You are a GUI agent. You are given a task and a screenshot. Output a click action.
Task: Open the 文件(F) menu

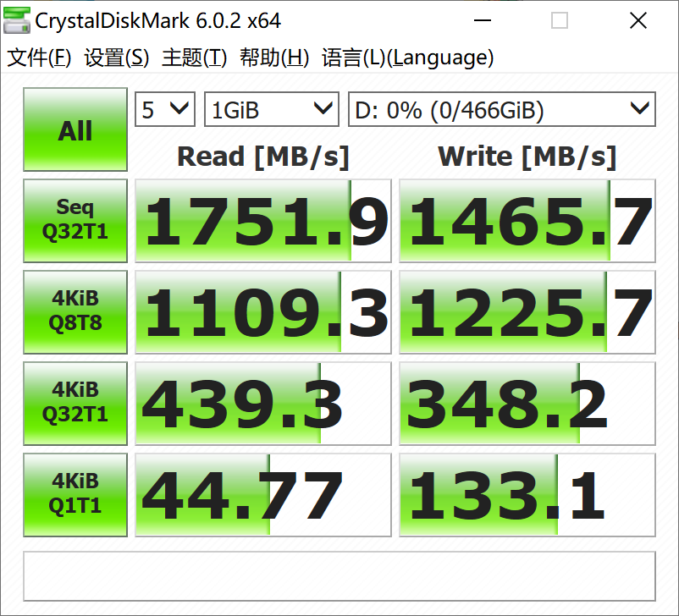[39, 58]
